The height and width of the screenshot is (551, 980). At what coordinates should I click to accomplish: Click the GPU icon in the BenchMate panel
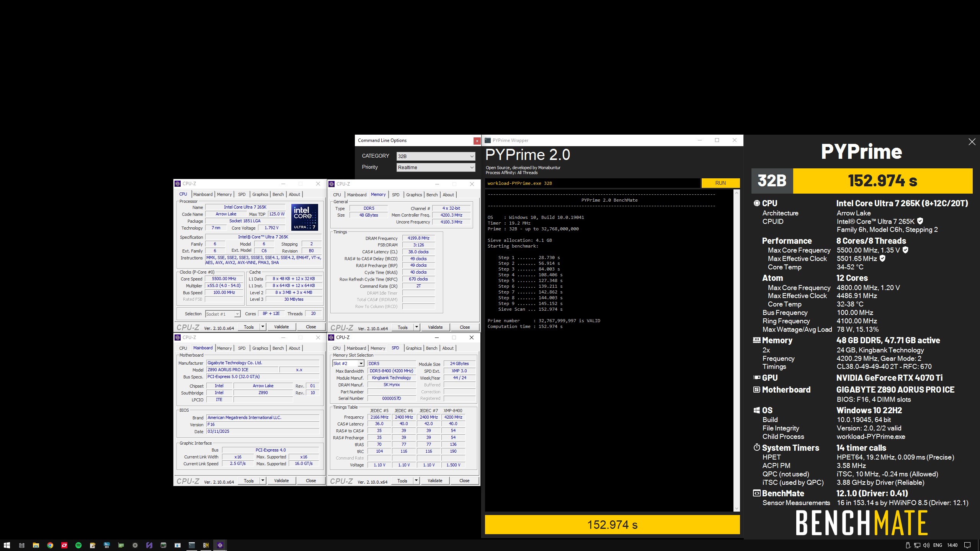(x=756, y=378)
